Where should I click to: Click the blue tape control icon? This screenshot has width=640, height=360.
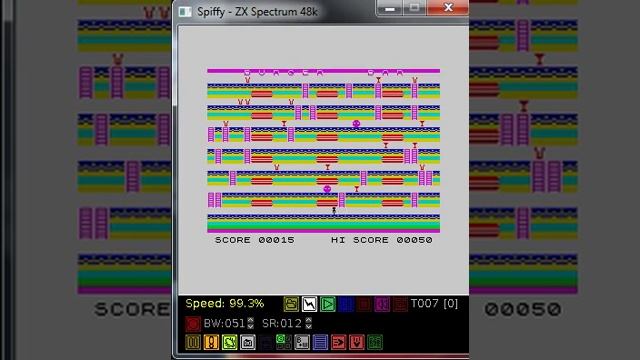(346, 304)
